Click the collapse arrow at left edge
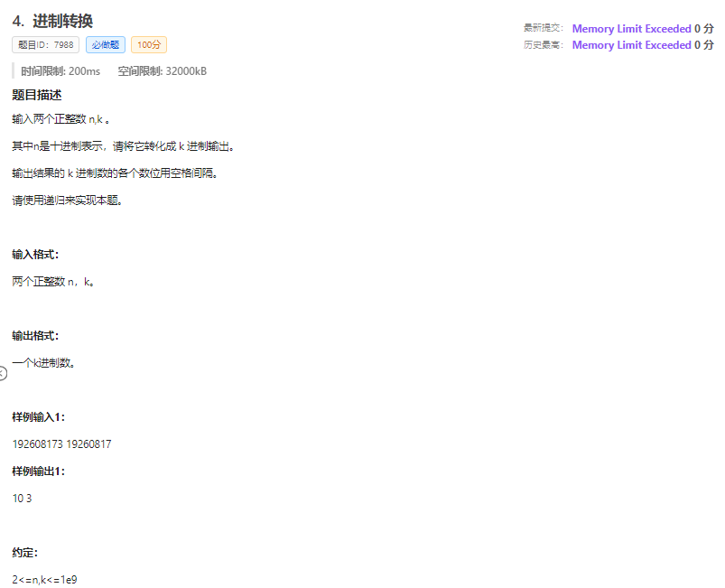Viewport: 725px width, 588px height. [3, 373]
